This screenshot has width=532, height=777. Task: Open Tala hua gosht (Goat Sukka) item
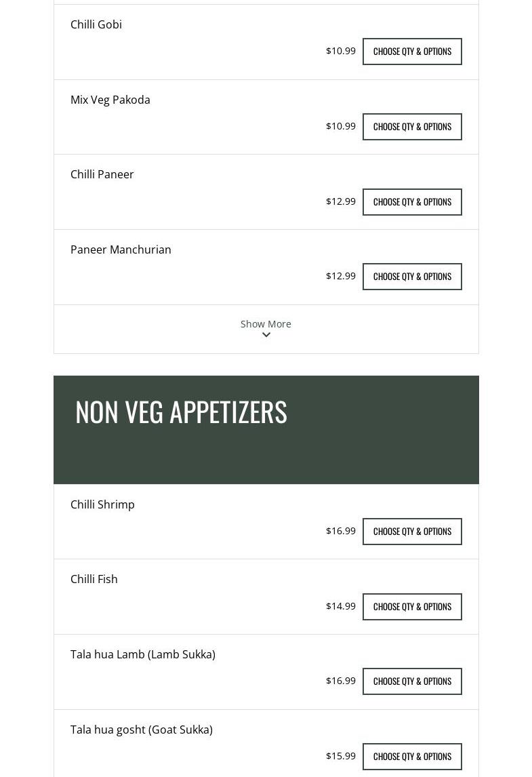pos(142,730)
